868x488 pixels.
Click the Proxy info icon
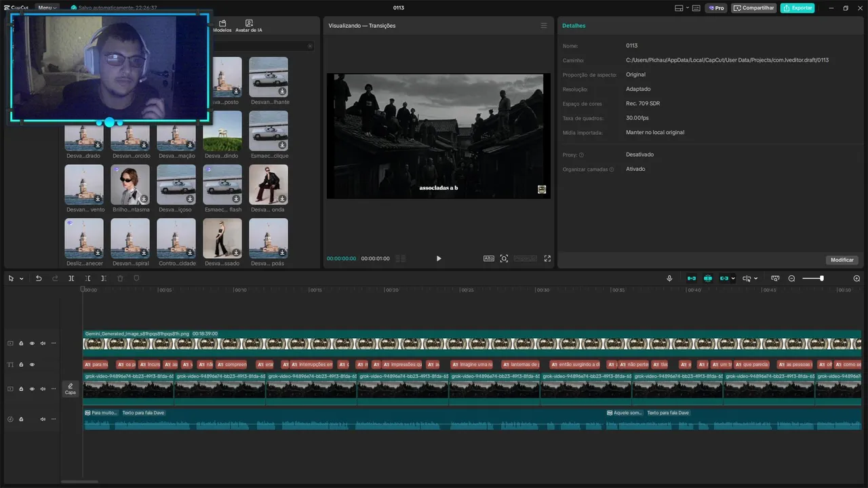(581, 155)
